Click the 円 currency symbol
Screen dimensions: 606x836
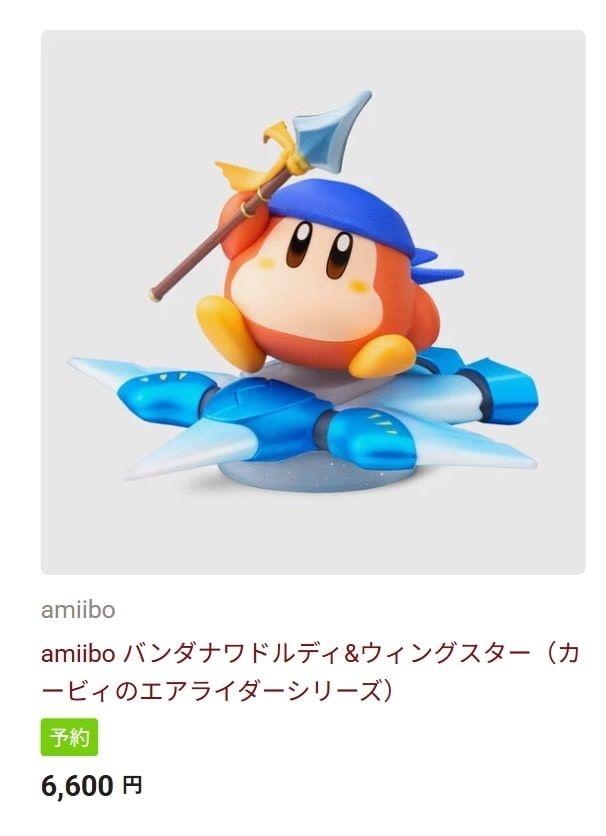tap(132, 786)
